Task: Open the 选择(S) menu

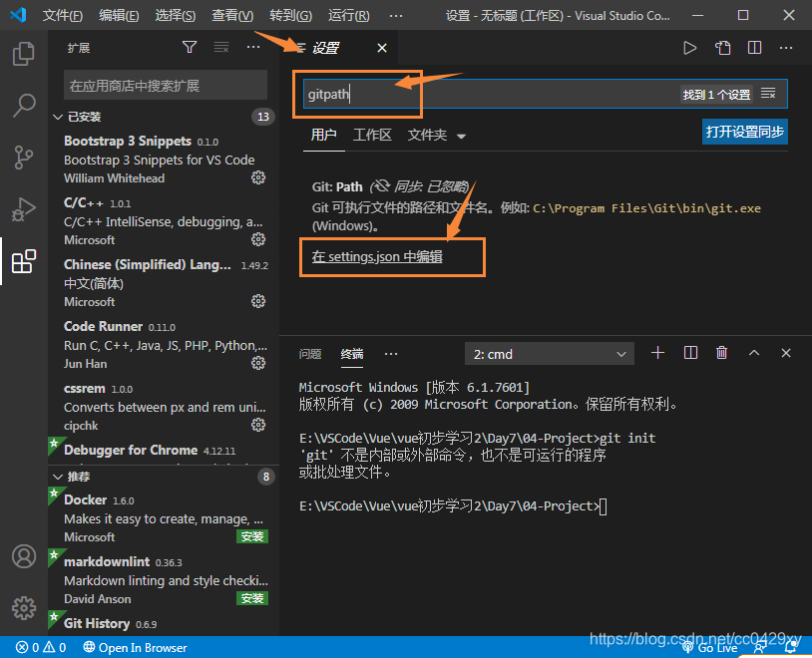Action: pos(176,16)
